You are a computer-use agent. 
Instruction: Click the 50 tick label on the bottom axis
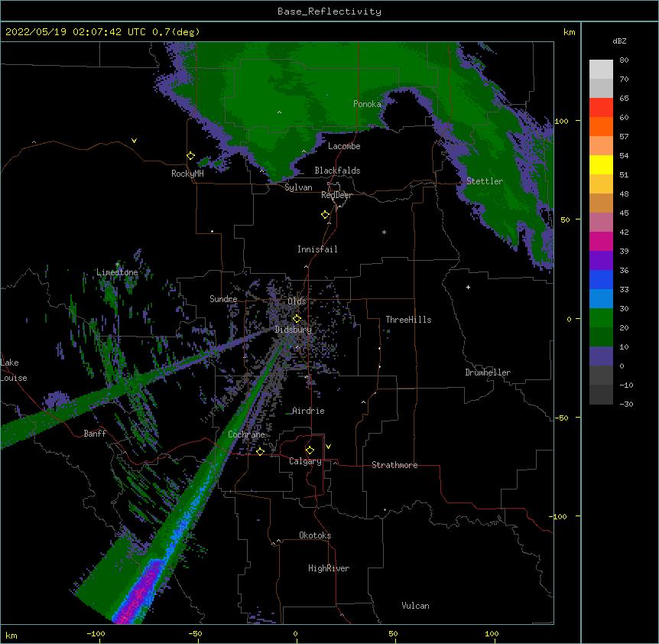[394, 633]
